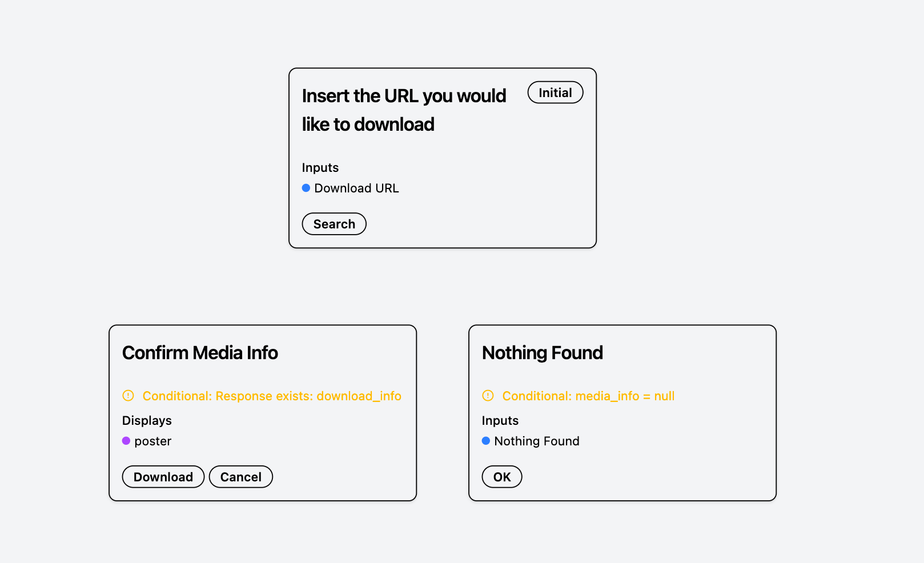Click the Search button
The image size is (924, 563).
click(334, 224)
